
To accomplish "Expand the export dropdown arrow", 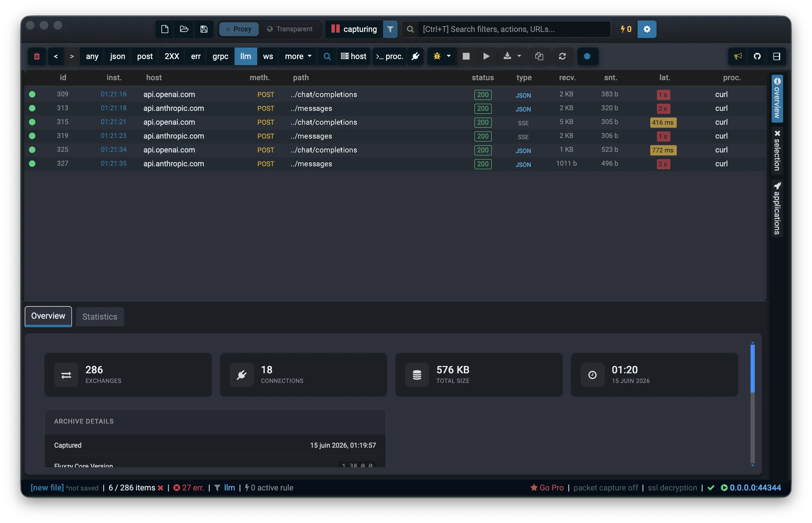I will click(x=519, y=56).
